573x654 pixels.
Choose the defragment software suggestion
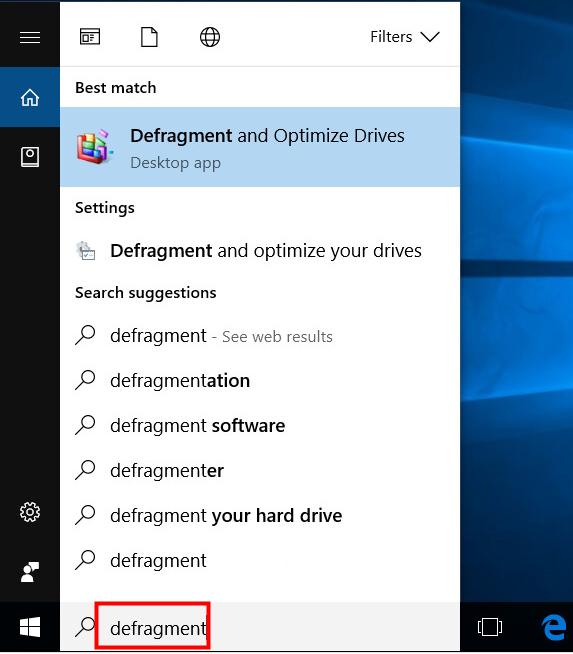[x=260, y=426]
